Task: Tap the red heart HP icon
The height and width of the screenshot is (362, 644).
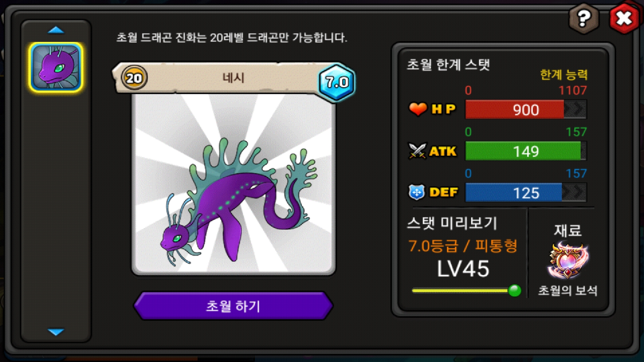Action: click(418, 109)
